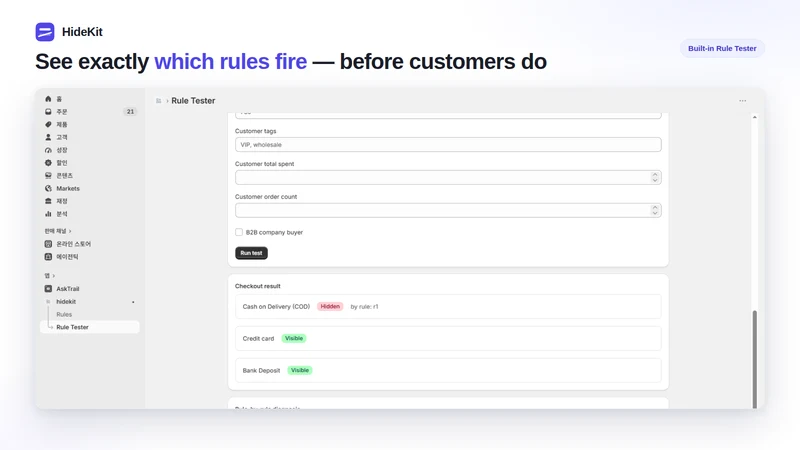Screen dimensions: 800x450
Task: Click the hidekit app icon in the sidebar
Action: (48, 302)
